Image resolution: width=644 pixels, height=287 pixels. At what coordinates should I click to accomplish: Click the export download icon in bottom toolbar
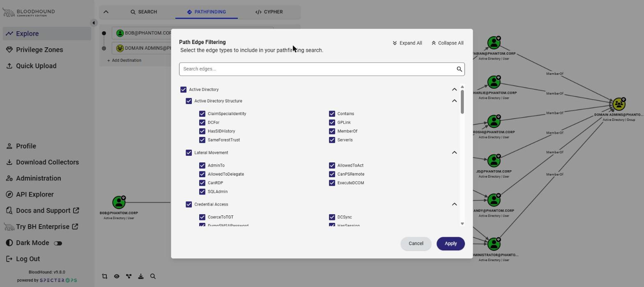[141, 276]
